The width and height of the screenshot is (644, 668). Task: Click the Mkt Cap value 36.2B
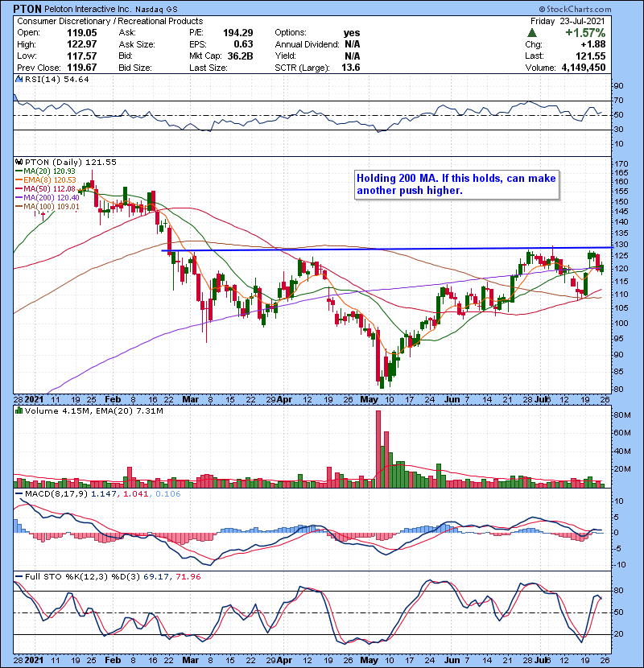tap(240, 56)
